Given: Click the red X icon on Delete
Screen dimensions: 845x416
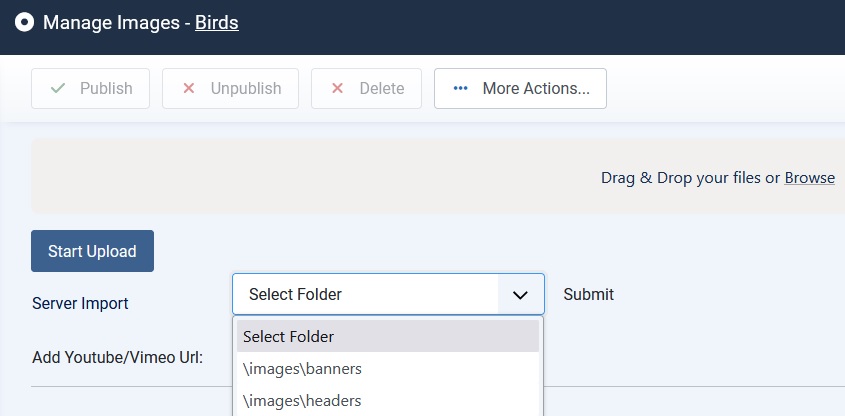Looking at the screenshot, I should [337, 88].
